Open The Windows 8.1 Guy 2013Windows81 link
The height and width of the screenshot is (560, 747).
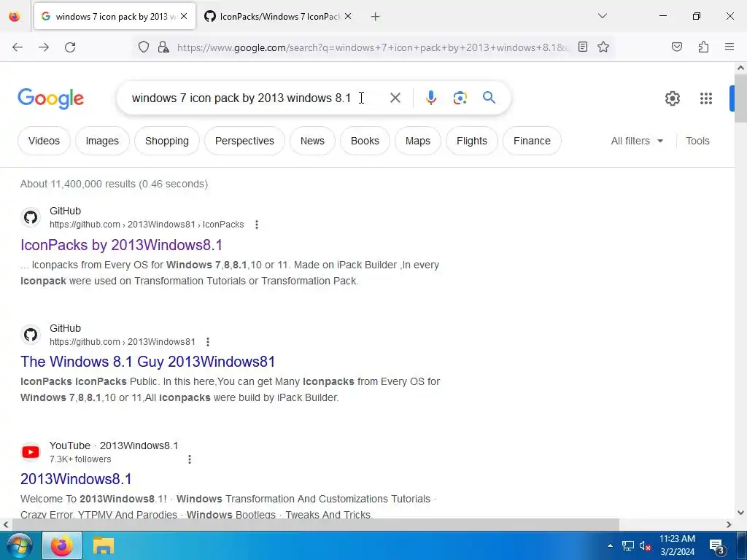click(147, 362)
